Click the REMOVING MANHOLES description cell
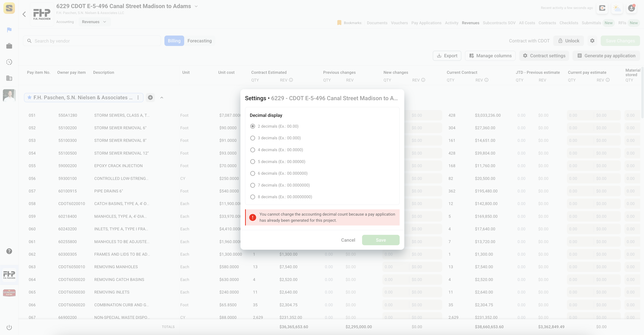The width and height of the screenshot is (644, 335). (x=116, y=267)
